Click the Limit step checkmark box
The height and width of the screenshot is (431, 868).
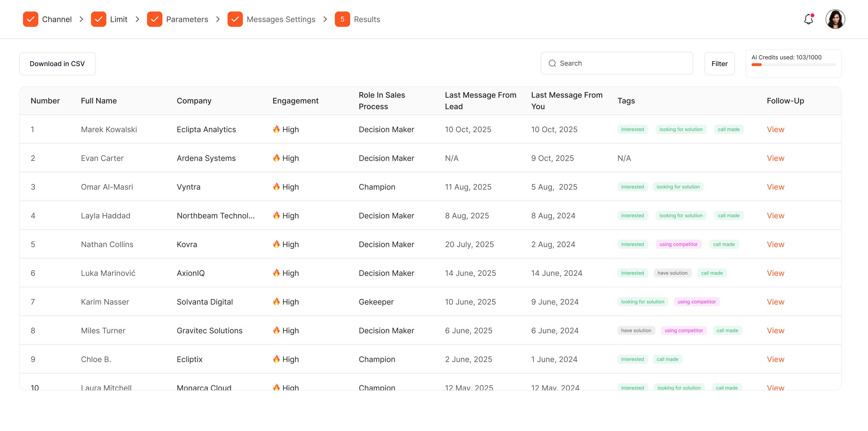point(98,19)
